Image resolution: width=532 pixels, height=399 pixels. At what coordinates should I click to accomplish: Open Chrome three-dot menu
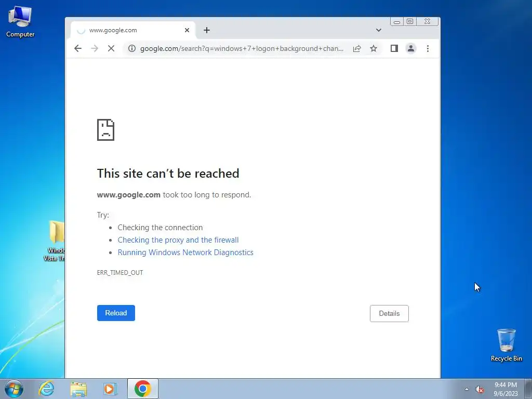428,48
